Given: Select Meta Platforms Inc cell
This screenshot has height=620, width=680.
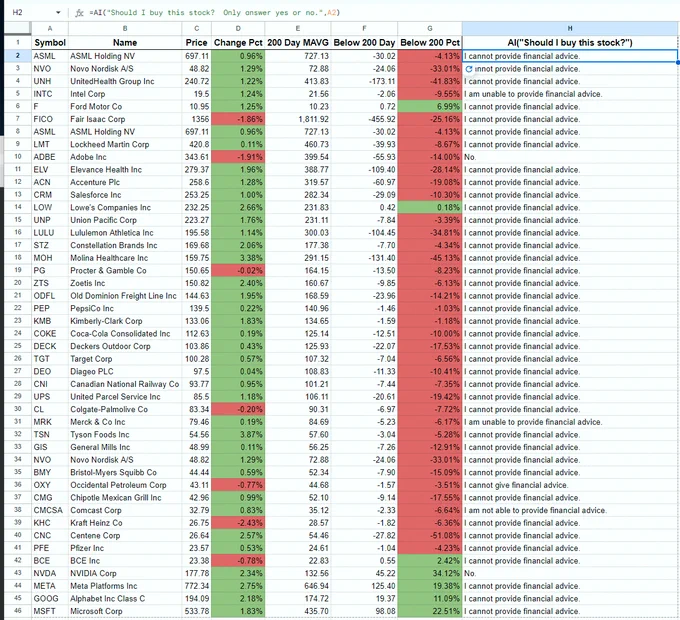Looking at the screenshot, I should (125, 586).
